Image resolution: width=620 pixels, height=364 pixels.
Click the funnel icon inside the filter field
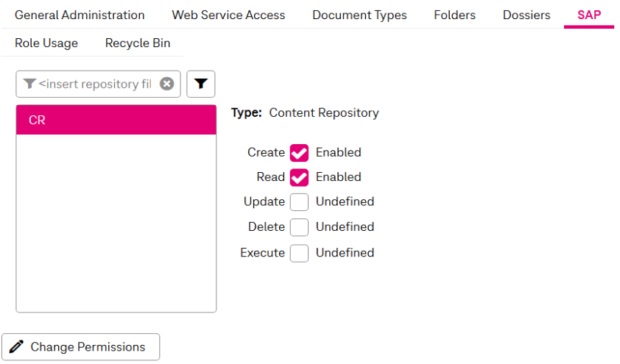pyautogui.click(x=29, y=84)
